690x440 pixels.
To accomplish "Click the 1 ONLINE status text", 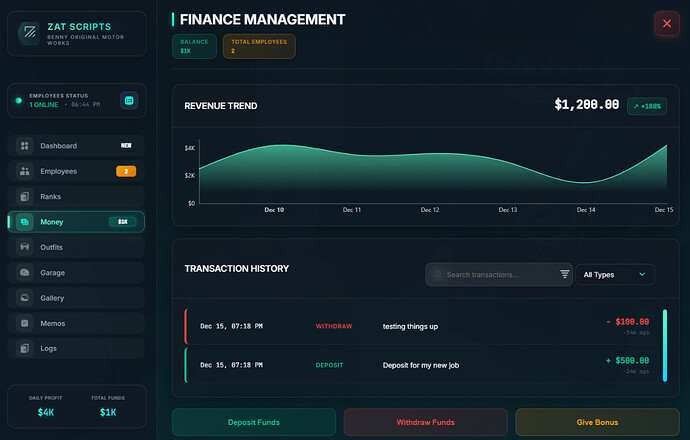I will (44, 105).
